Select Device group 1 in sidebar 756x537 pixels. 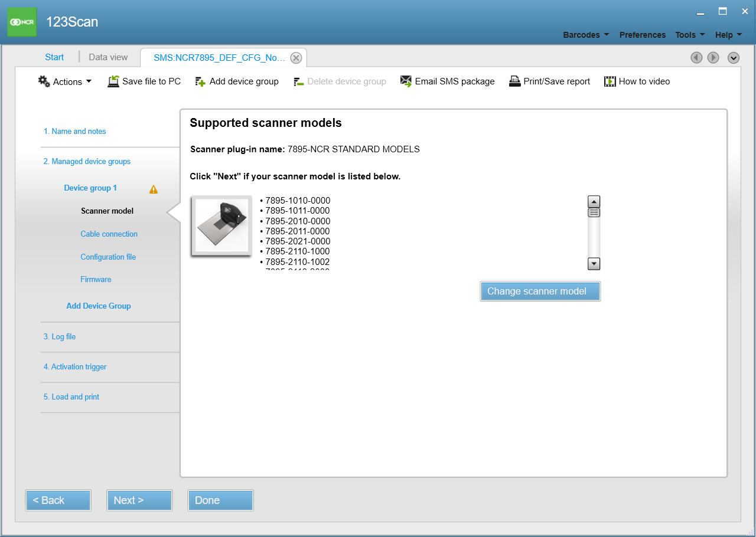coord(90,188)
